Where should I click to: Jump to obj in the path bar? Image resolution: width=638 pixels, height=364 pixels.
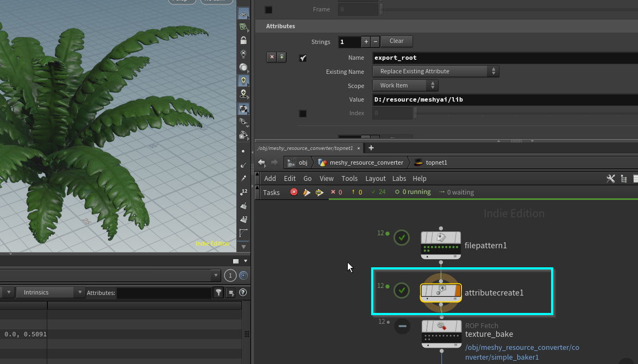[x=298, y=162]
